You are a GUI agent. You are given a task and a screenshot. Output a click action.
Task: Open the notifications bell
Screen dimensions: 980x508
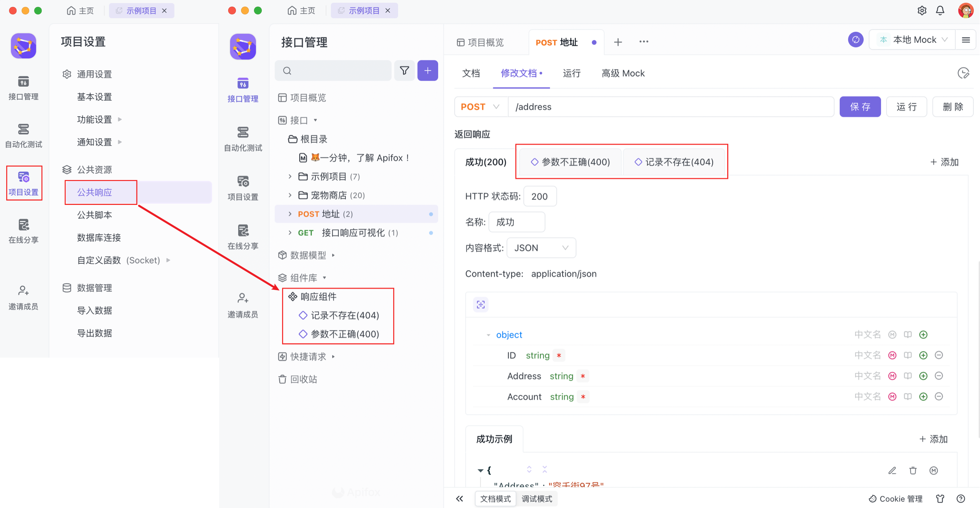click(x=940, y=11)
